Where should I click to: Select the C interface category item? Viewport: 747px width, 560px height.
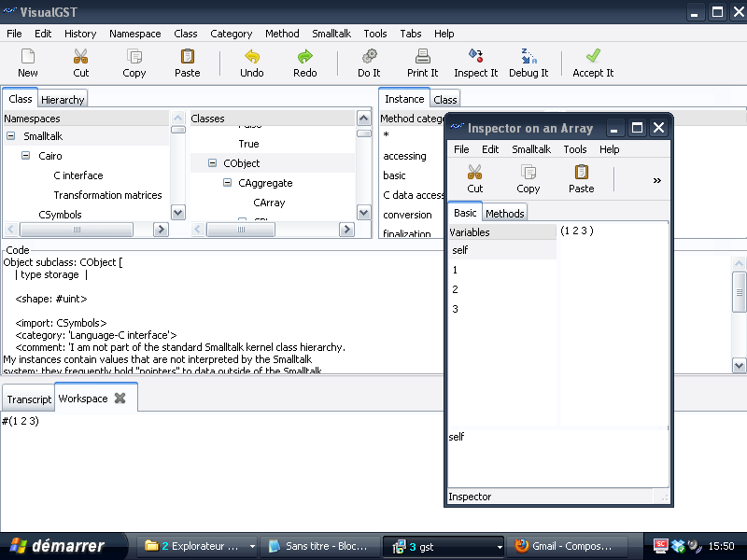[x=78, y=175]
